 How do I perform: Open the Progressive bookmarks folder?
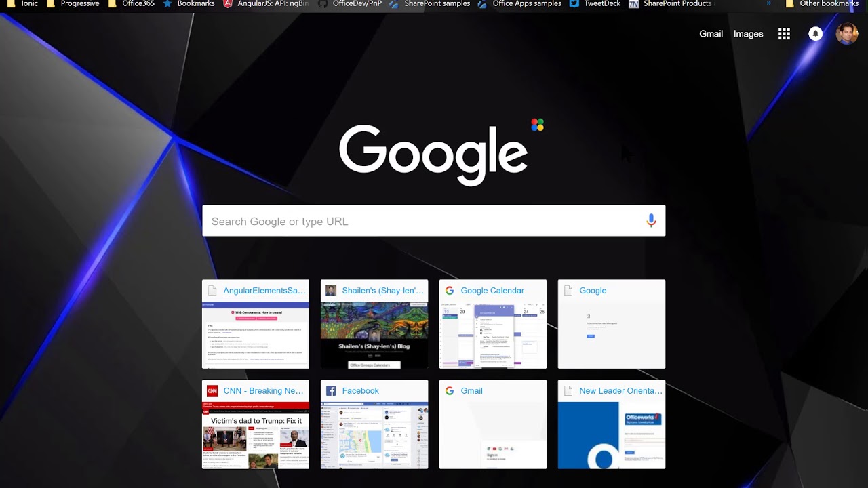[x=73, y=4]
